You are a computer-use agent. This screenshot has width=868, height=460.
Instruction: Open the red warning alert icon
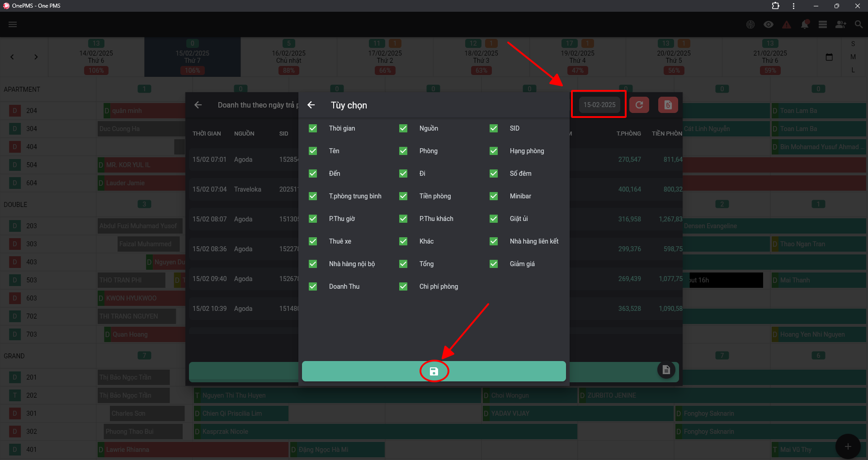pos(787,24)
